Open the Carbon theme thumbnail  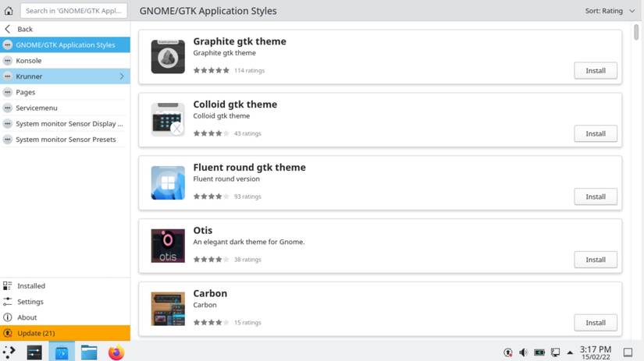pyautogui.click(x=168, y=309)
